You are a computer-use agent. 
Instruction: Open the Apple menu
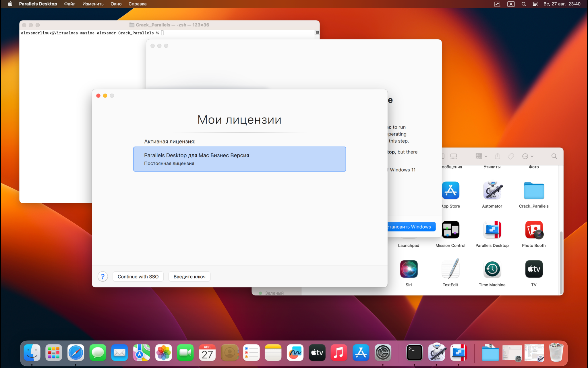click(10, 4)
